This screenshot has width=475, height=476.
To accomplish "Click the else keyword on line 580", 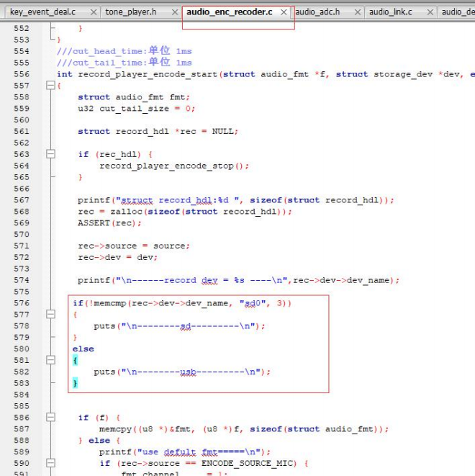I will 83,349.
